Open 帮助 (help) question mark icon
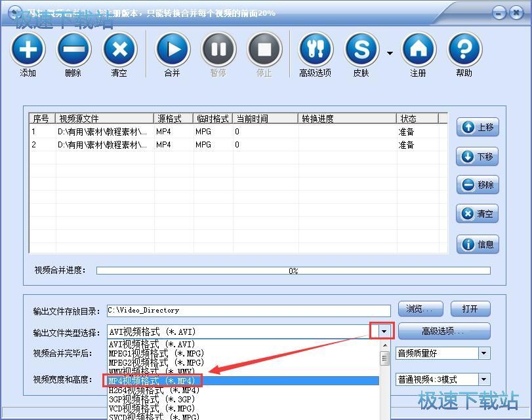The image size is (532, 420). point(464,50)
